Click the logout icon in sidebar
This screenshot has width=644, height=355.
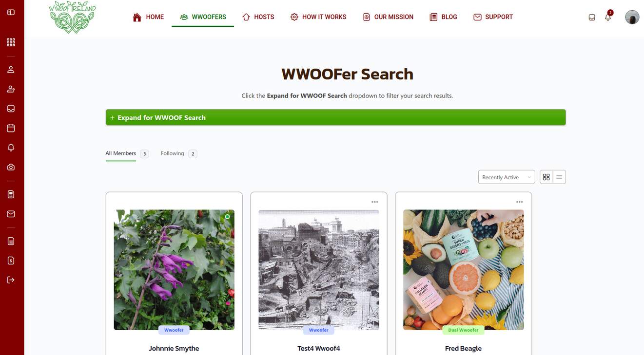[x=11, y=280]
